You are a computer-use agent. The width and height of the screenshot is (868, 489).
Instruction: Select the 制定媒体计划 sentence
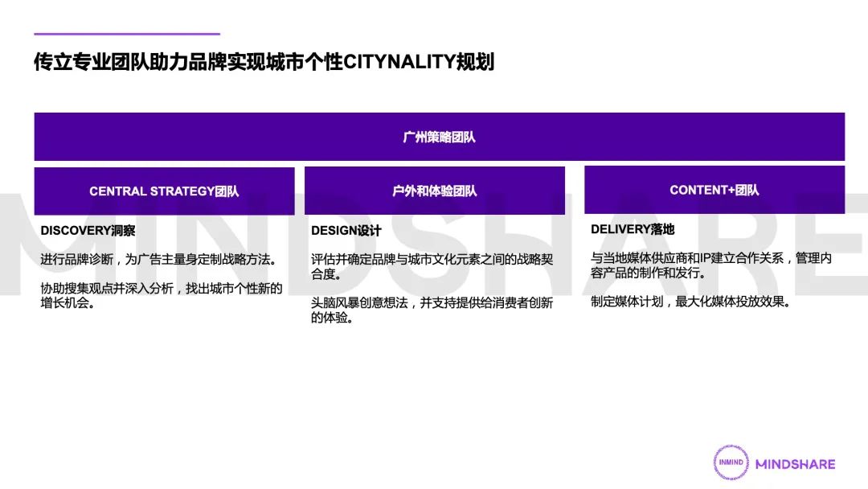691,302
